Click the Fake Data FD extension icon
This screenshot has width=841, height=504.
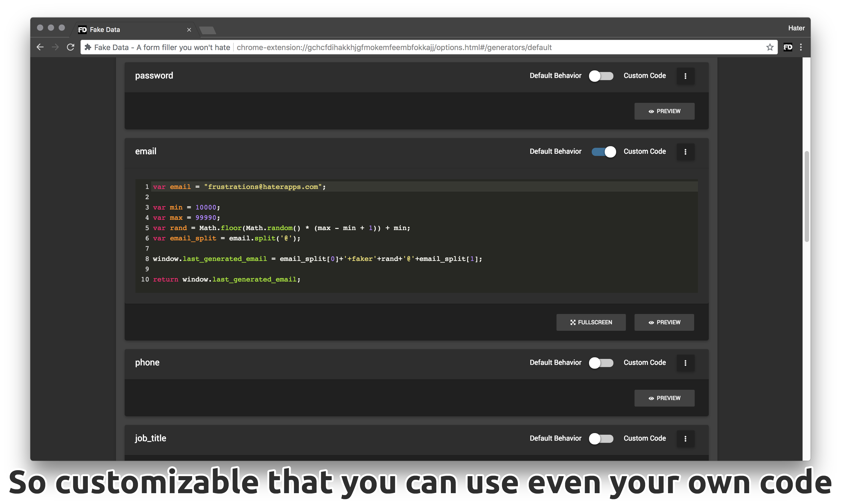pyautogui.click(x=788, y=47)
